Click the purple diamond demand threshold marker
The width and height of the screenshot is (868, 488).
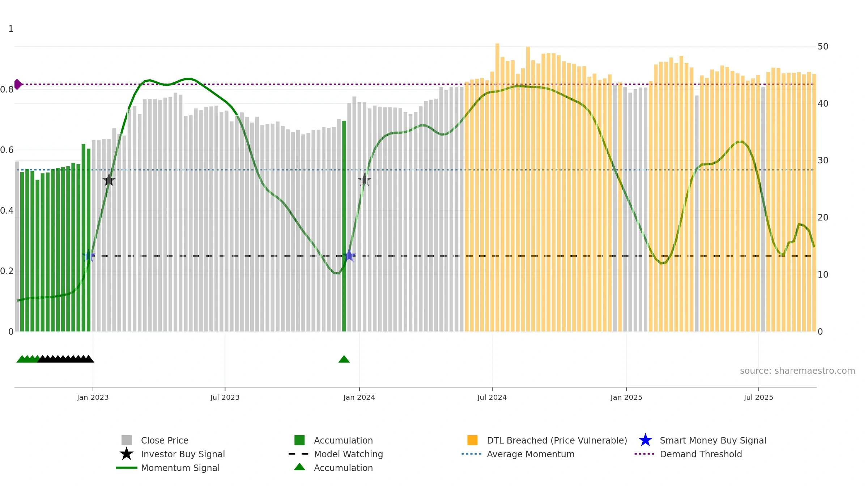click(x=18, y=84)
